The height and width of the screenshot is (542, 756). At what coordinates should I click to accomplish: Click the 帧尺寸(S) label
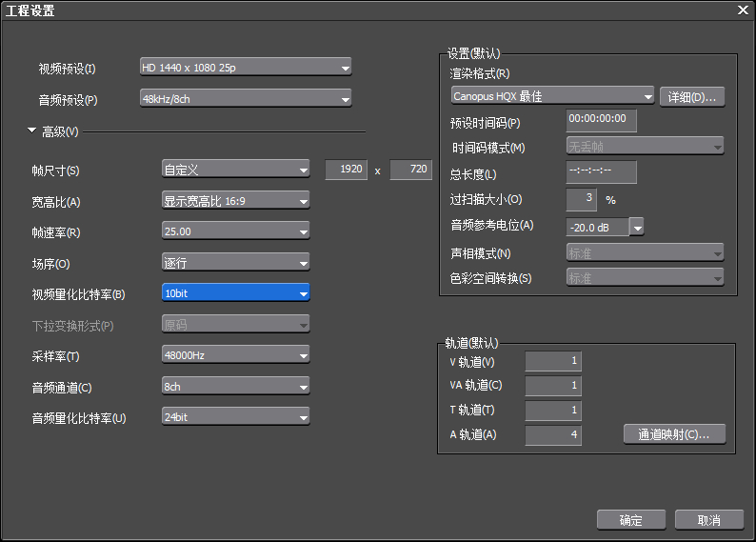point(55,171)
